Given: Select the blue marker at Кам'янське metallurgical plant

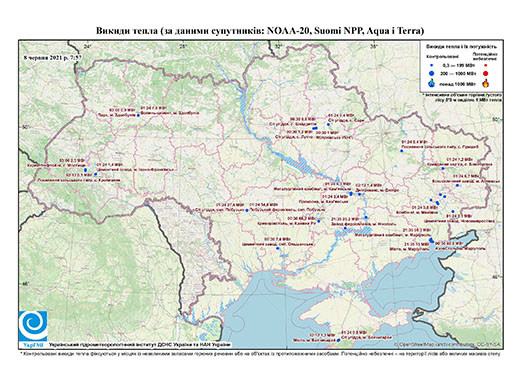Looking at the screenshot, I should pyautogui.click(x=351, y=193).
